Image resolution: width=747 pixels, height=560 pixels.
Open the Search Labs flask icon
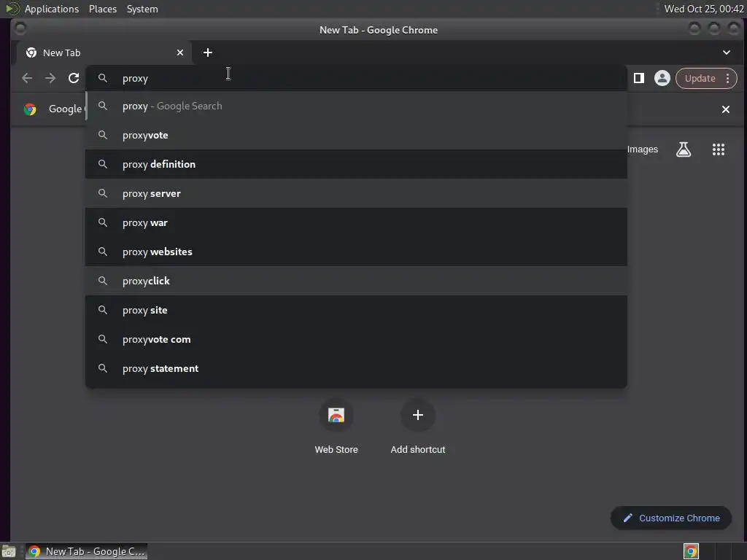(684, 149)
